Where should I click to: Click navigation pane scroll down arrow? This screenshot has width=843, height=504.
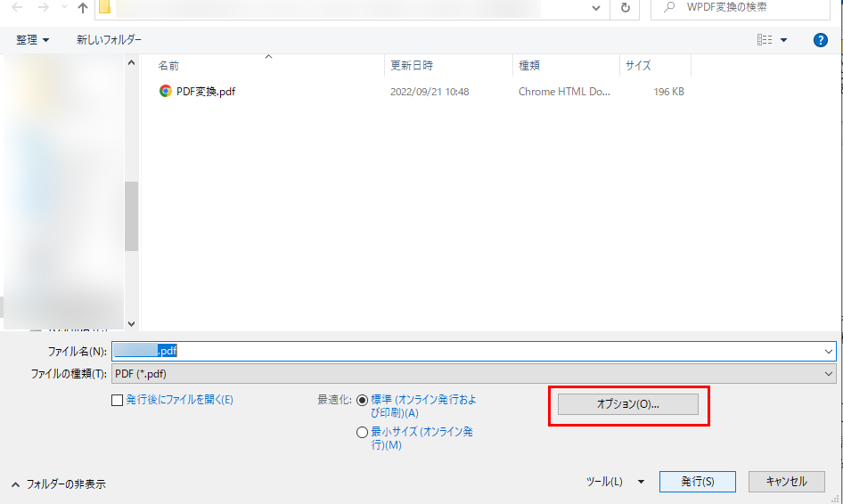[x=131, y=324]
